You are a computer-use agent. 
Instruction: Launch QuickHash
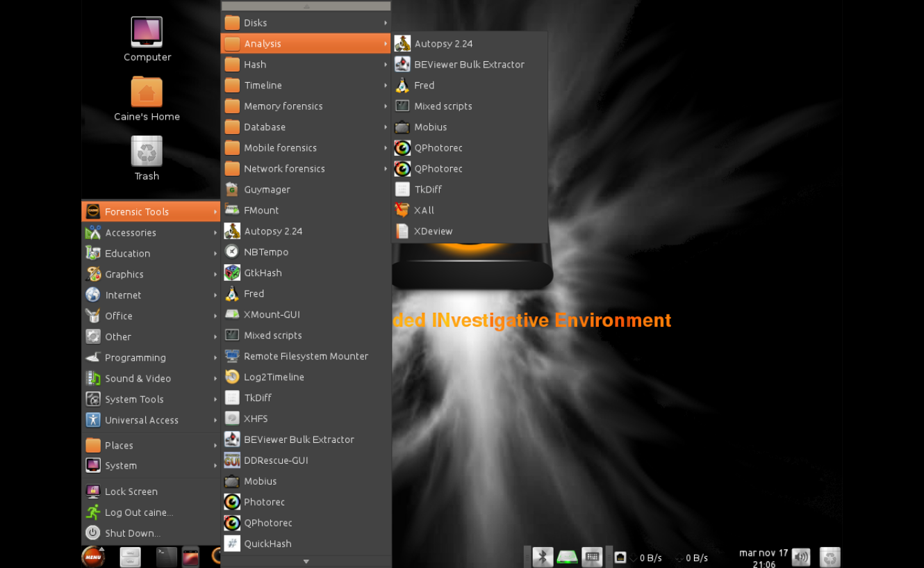[x=306, y=544]
